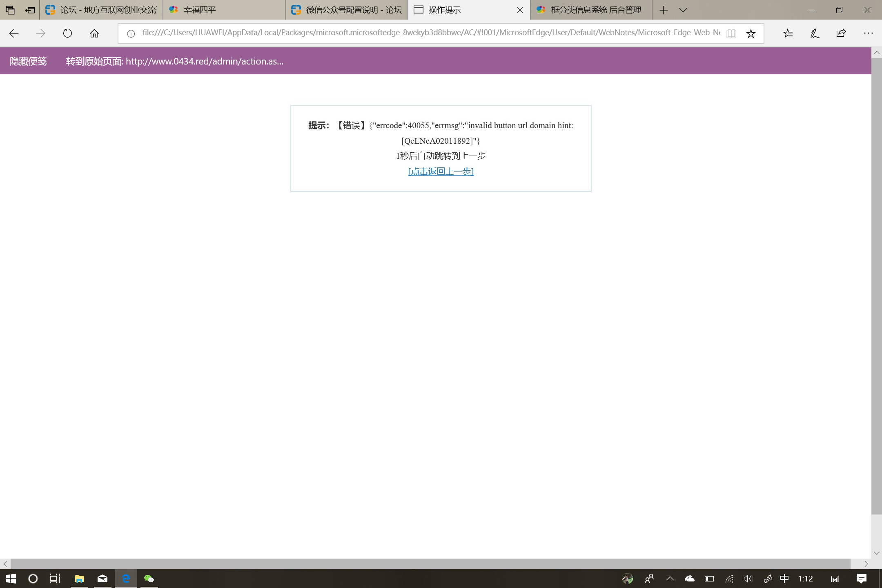Show hidden system tray icons
This screenshot has height=588, width=882.
[x=670, y=579]
